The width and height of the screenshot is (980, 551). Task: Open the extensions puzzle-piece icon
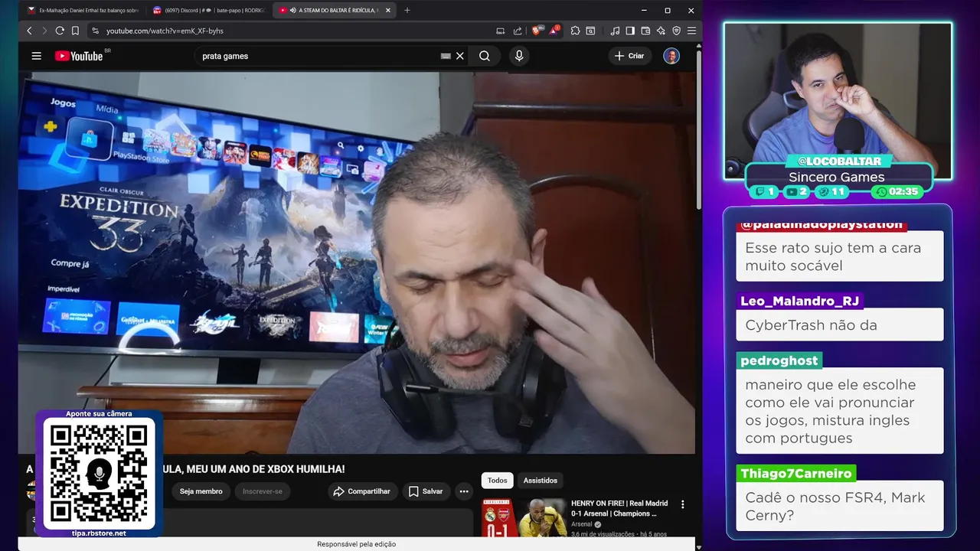(575, 31)
